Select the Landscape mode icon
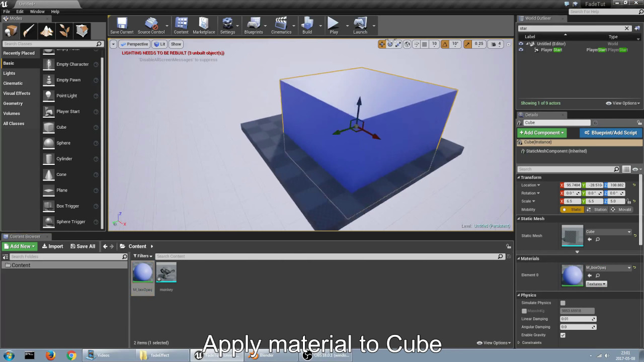The image size is (644, 362). click(x=47, y=31)
